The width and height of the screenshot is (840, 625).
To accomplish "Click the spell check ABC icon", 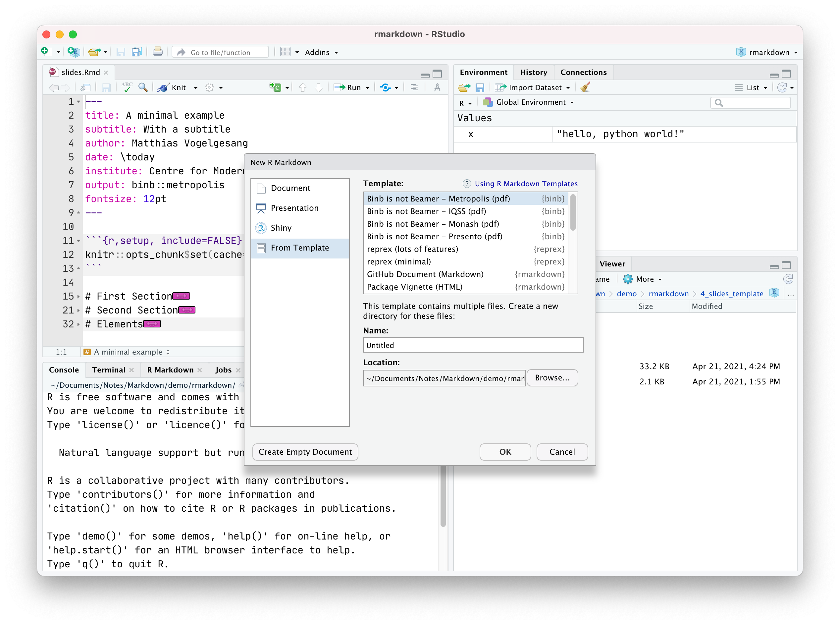I will click(x=127, y=87).
